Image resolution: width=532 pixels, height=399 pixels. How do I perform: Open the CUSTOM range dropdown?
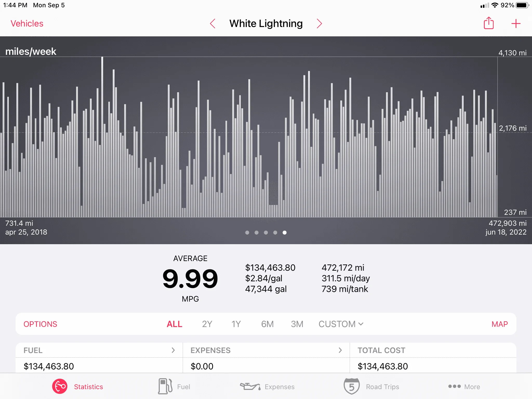(x=341, y=324)
